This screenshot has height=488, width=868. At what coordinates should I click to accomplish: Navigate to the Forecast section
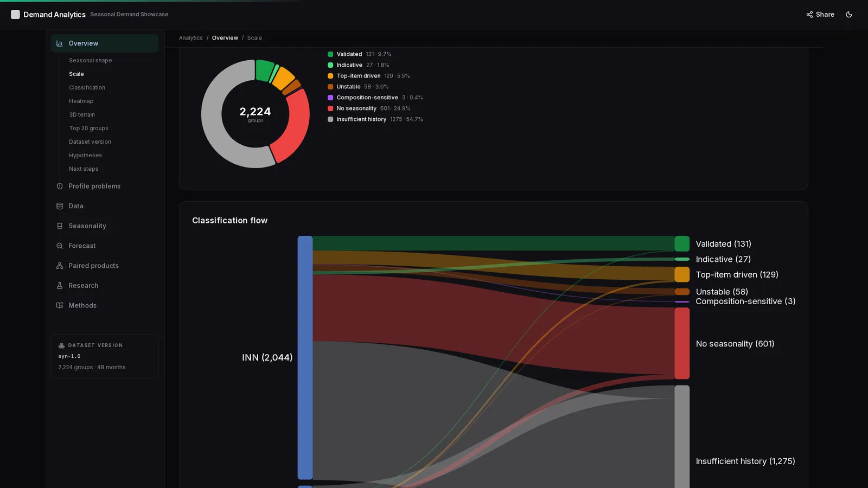pos(105,246)
